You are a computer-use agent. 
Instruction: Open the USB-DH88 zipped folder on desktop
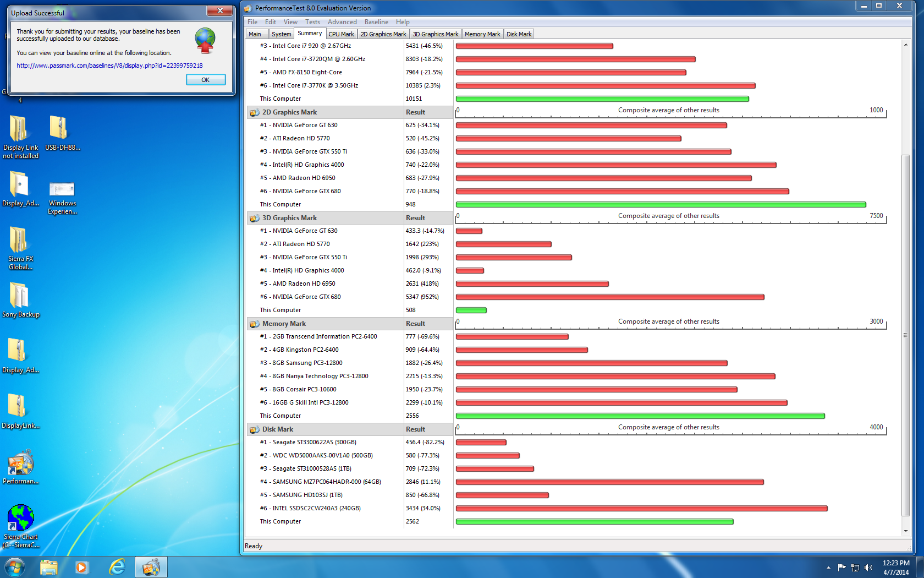click(62, 133)
